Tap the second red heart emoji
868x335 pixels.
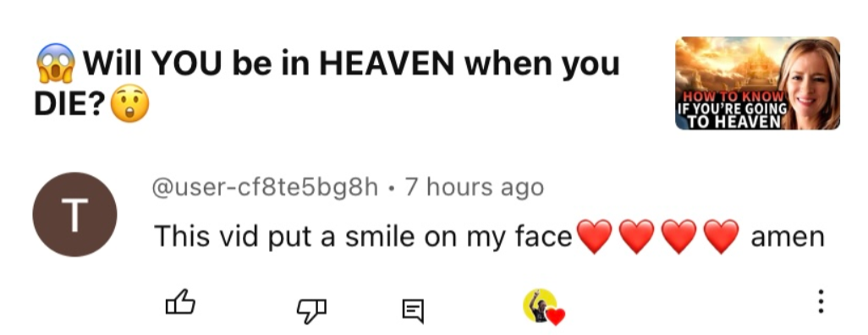[636, 236]
